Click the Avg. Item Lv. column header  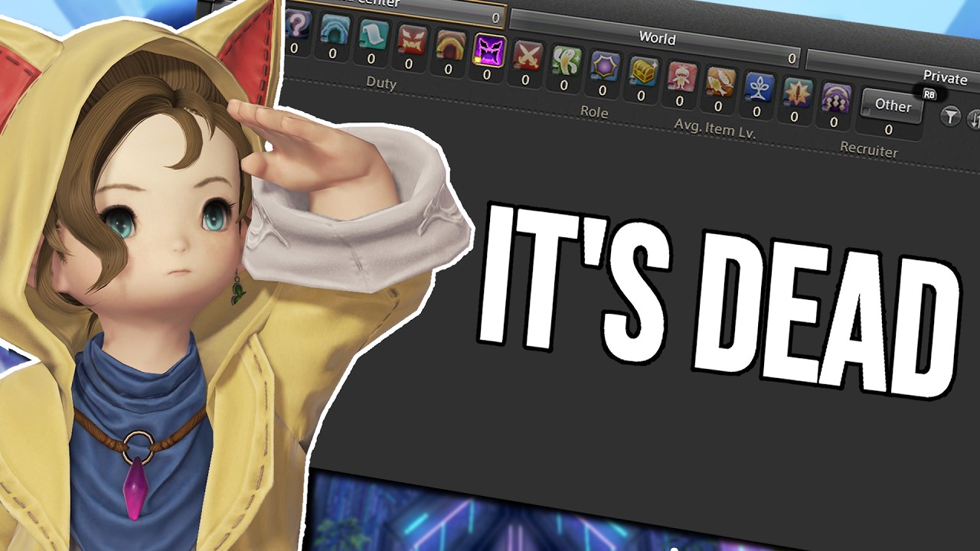click(714, 129)
